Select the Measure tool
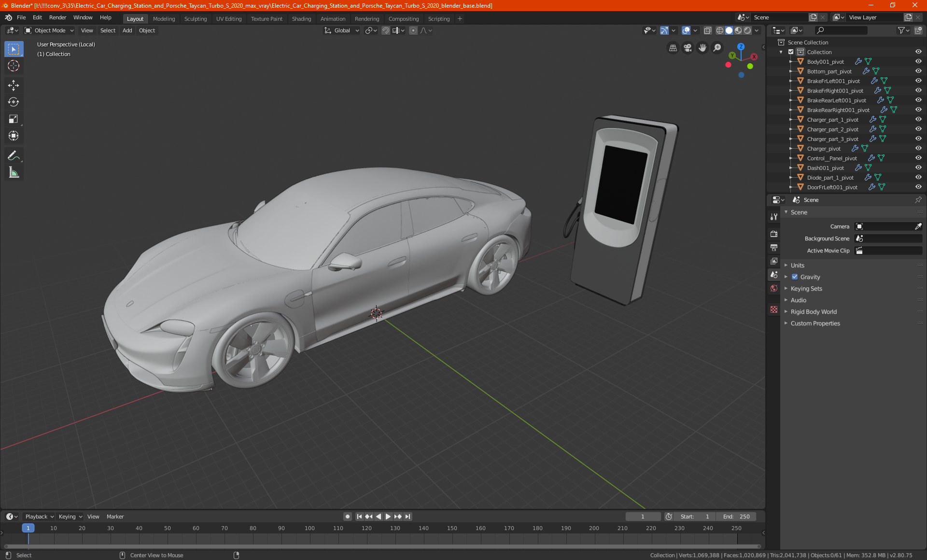927x560 pixels. click(x=14, y=172)
